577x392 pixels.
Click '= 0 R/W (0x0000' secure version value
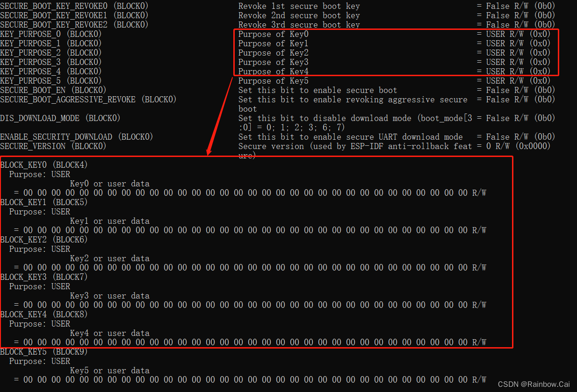(514, 146)
